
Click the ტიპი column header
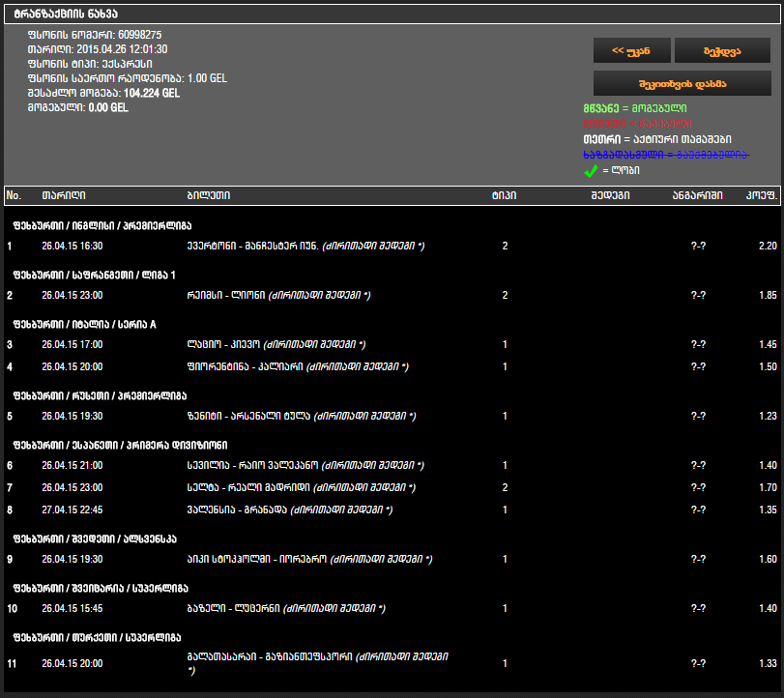[x=504, y=195]
